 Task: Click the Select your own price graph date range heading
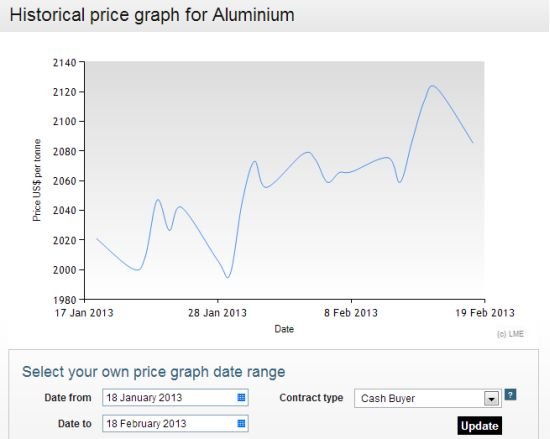tap(154, 372)
